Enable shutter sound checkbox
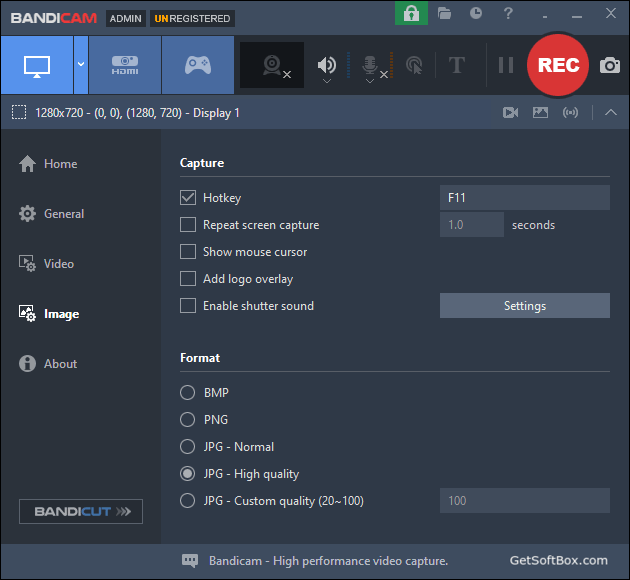 (x=188, y=306)
